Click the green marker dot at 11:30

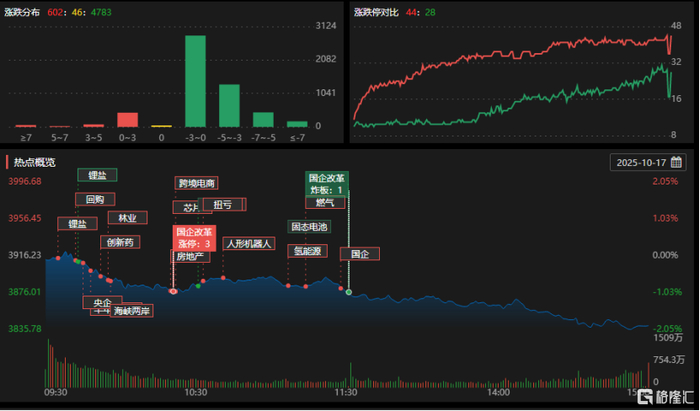click(349, 292)
